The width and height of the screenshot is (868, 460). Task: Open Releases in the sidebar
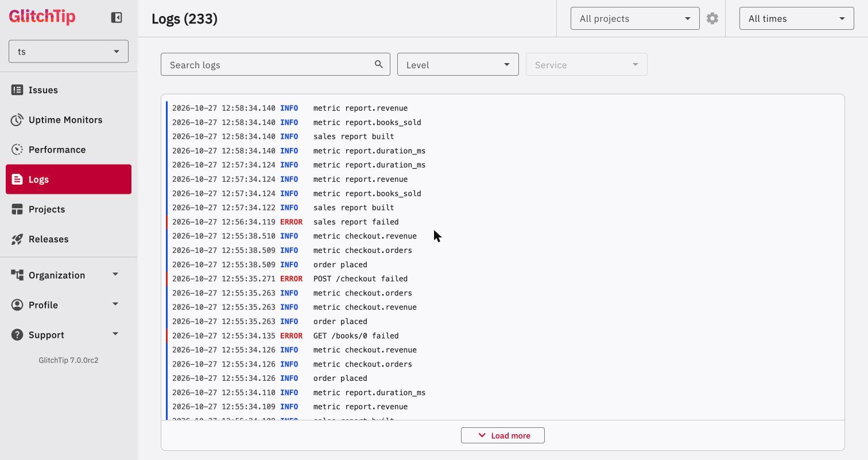(68, 239)
